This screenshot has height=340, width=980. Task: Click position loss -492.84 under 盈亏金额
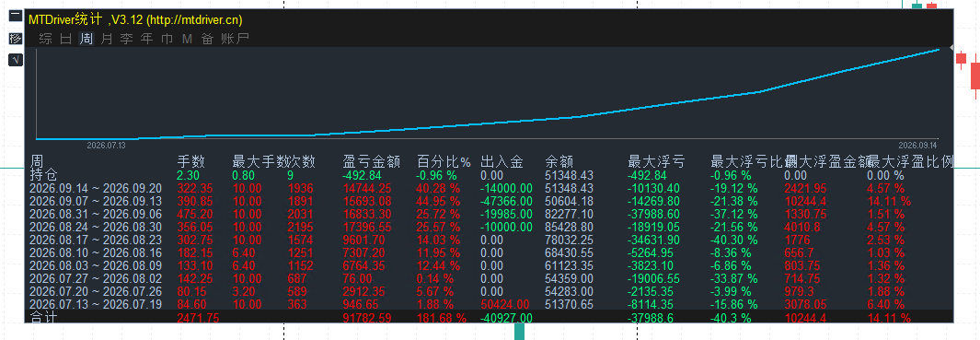[x=362, y=175]
